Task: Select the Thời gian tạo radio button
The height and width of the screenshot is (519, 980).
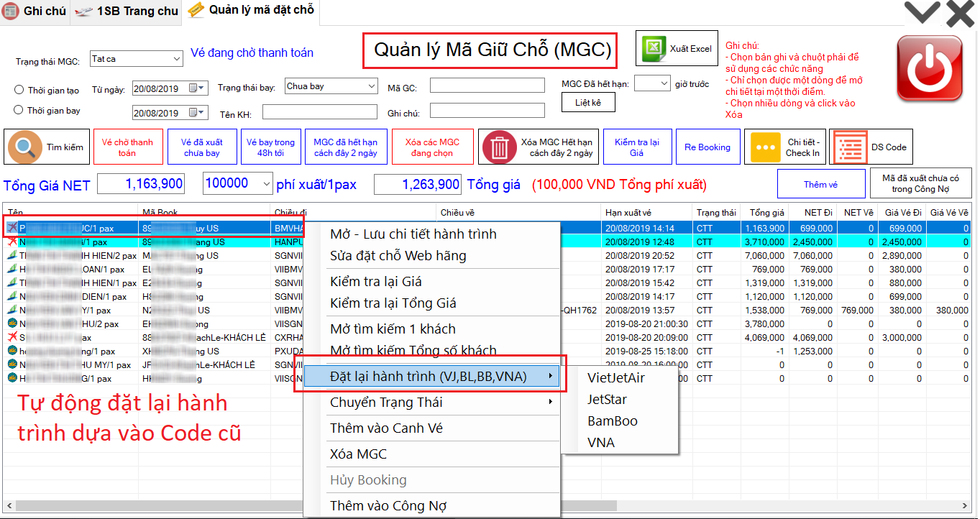Action: 19,90
